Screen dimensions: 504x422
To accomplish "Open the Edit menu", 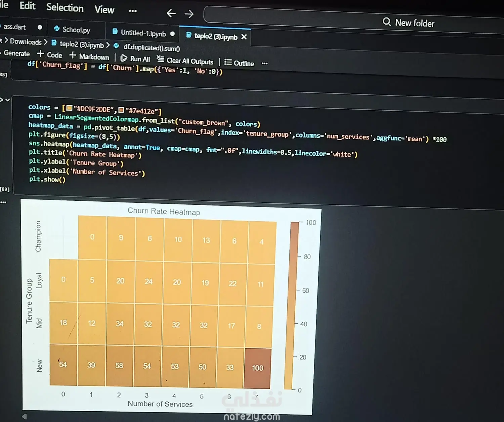I will pos(28,6).
